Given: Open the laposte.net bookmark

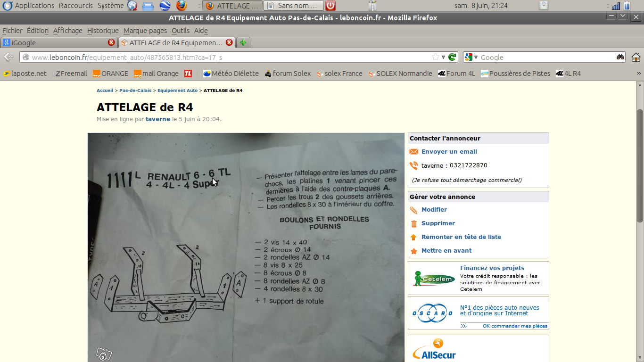Looking at the screenshot, I should tap(25, 74).
